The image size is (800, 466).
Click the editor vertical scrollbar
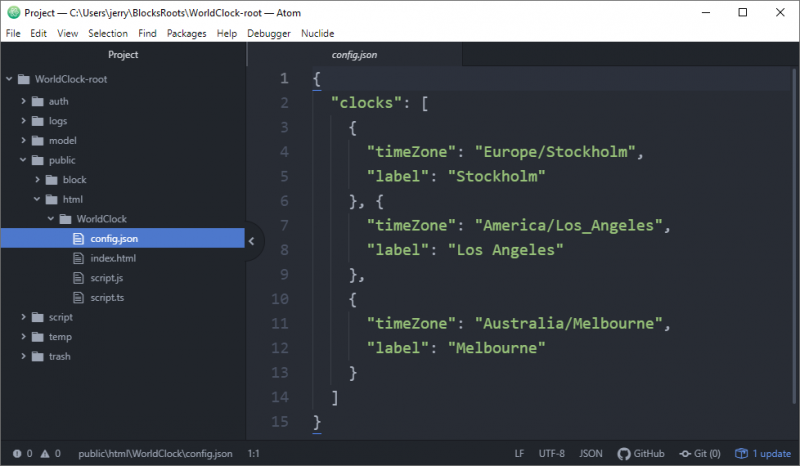click(x=794, y=235)
